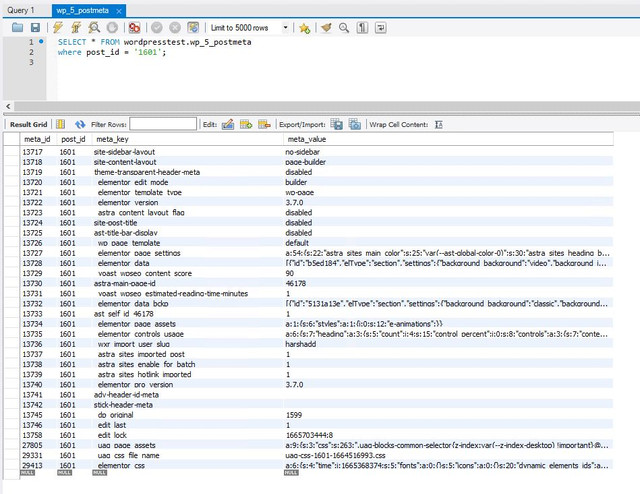Sort by the meta_key column header

point(187,139)
